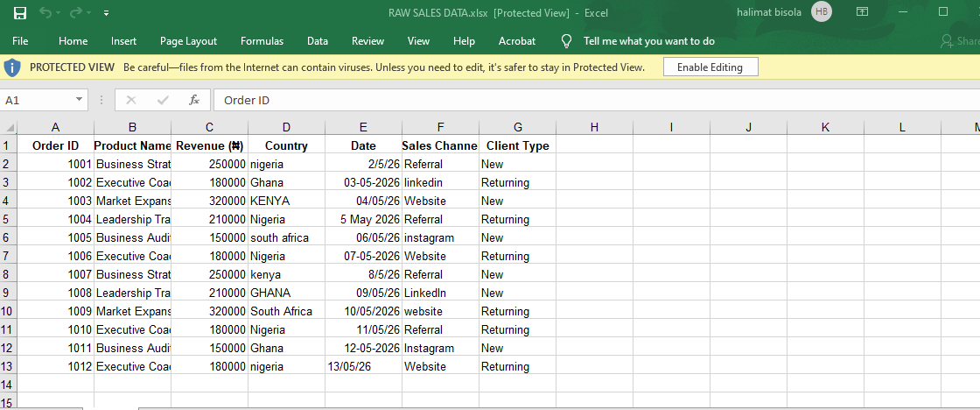Click the formula bar showing Order ID
Viewport: 980px width, 410px height.
596,100
